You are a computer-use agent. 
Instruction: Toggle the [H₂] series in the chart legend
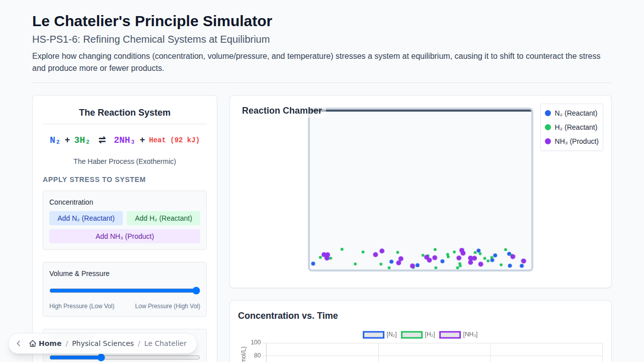pos(412,334)
